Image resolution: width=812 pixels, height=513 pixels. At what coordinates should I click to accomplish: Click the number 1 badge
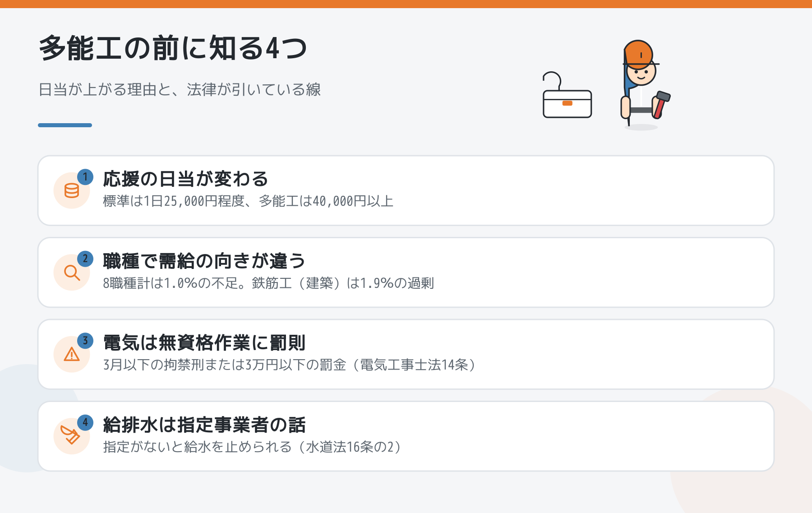[x=85, y=177]
